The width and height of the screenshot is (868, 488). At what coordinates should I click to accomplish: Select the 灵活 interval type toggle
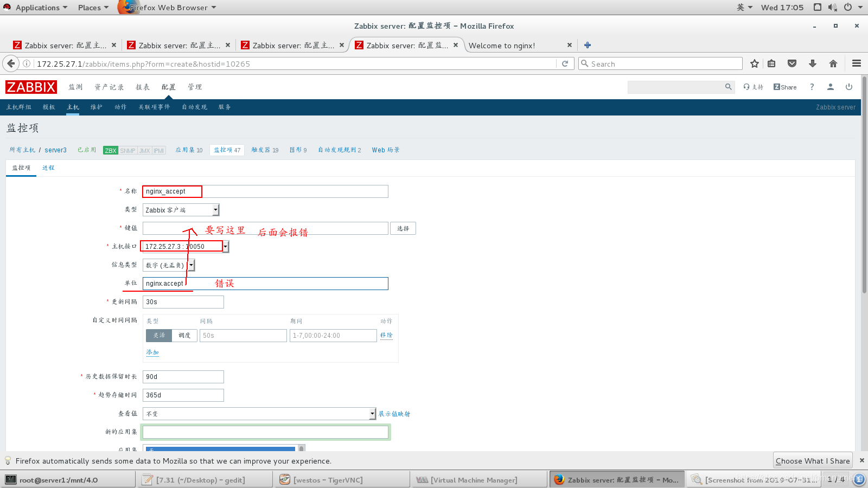pyautogui.click(x=159, y=336)
